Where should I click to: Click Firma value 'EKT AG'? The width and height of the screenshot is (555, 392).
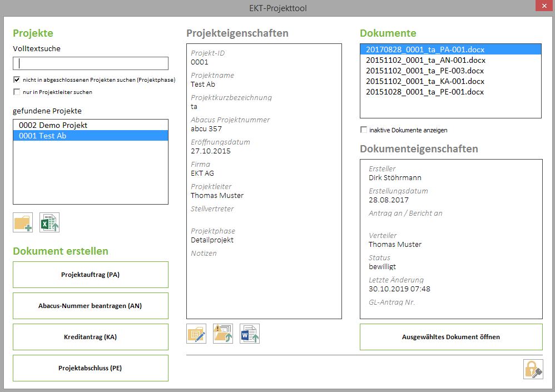pyautogui.click(x=202, y=173)
